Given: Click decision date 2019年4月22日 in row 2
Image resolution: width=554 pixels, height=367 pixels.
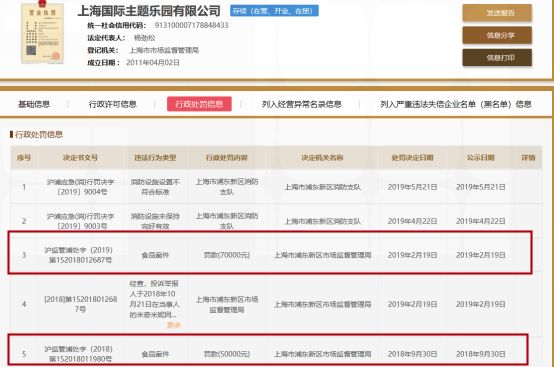Looking at the screenshot, I should [412, 221].
